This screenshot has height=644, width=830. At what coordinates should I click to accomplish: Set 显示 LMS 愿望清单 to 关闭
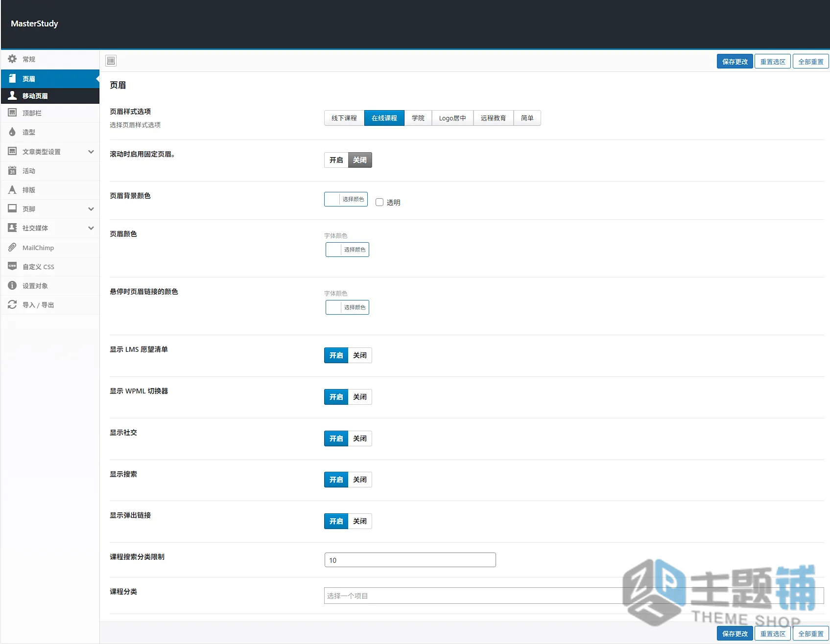click(360, 355)
